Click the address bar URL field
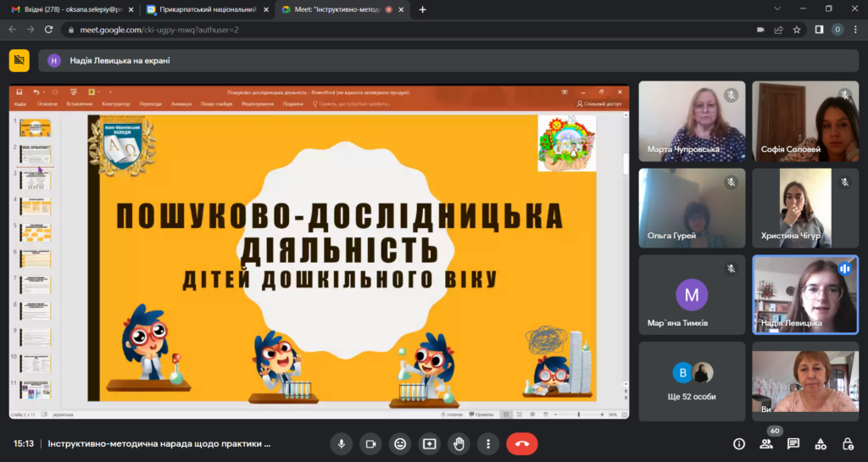Screen dimensions: 868x462 pyautogui.click(x=339, y=30)
